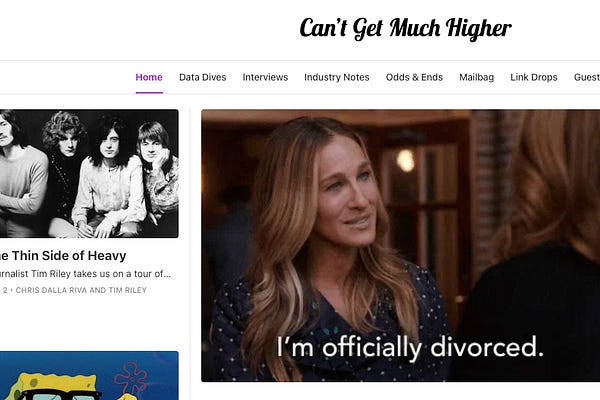
Task: Go to the Industry Notes tab
Action: (x=337, y=77)
